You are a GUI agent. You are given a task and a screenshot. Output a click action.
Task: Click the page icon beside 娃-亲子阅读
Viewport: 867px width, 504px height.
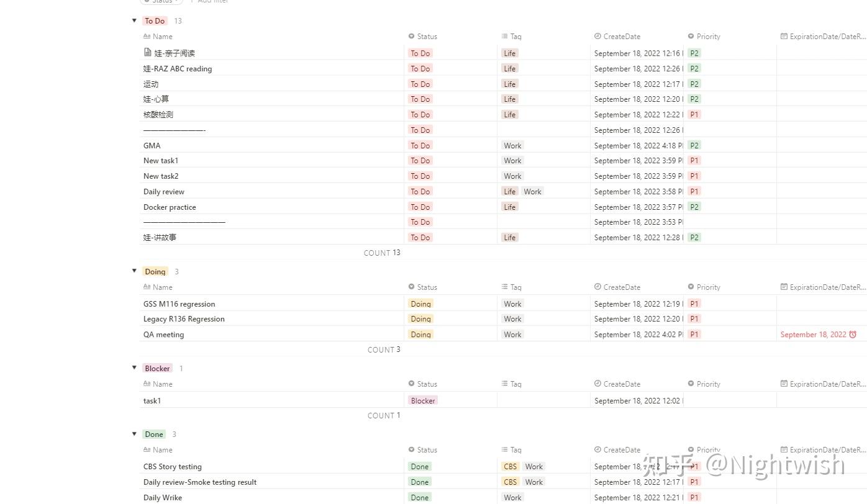pyautogui.click(x=147, y=53)
